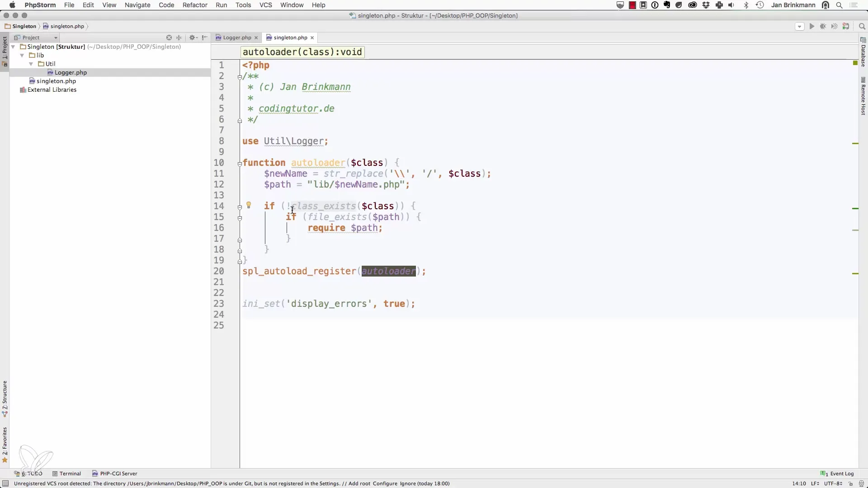Open the run configuration dropdown
This screenshot has height=488, width=868.
tap(799, 27)
